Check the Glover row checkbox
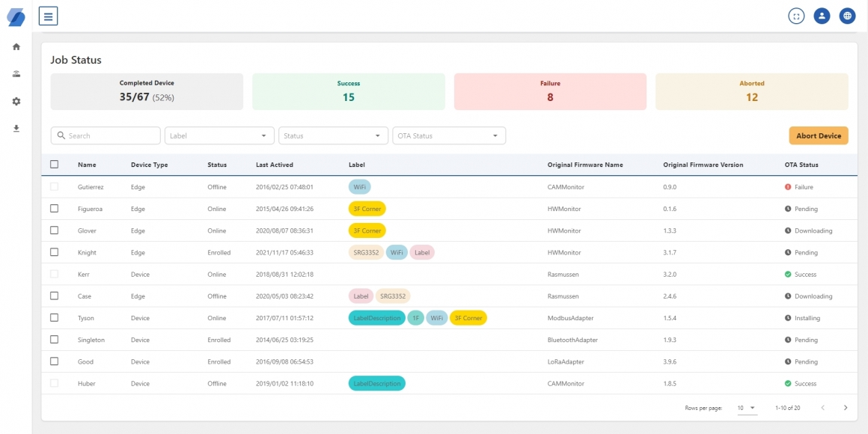Image resolution: width=868 pixels, height=434 pixels. click(x=54, y=230)
